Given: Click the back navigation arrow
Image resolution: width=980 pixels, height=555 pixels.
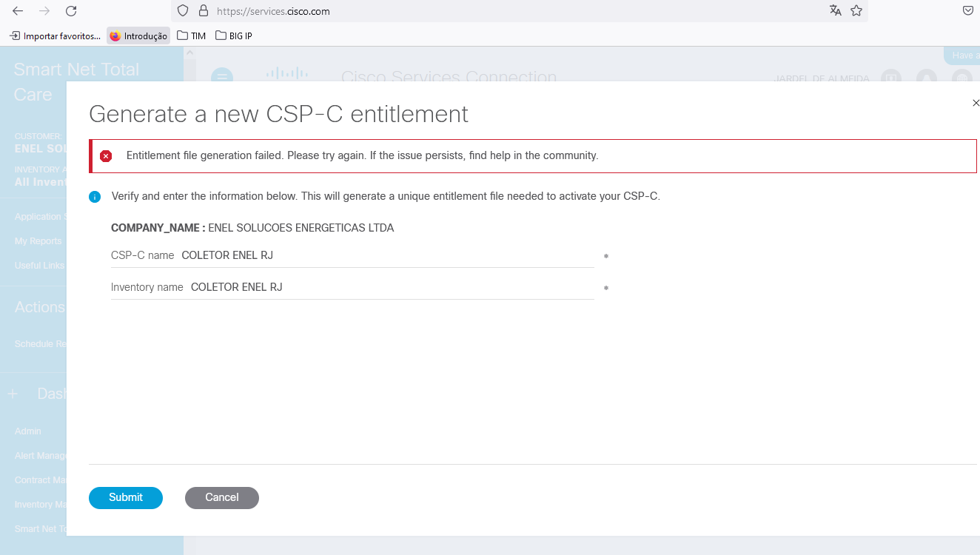Looking at the screenshot, I should [x=18, y=10].
